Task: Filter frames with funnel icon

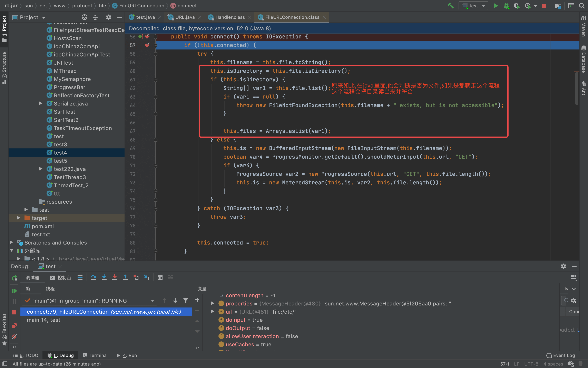Action: [186, 301]
